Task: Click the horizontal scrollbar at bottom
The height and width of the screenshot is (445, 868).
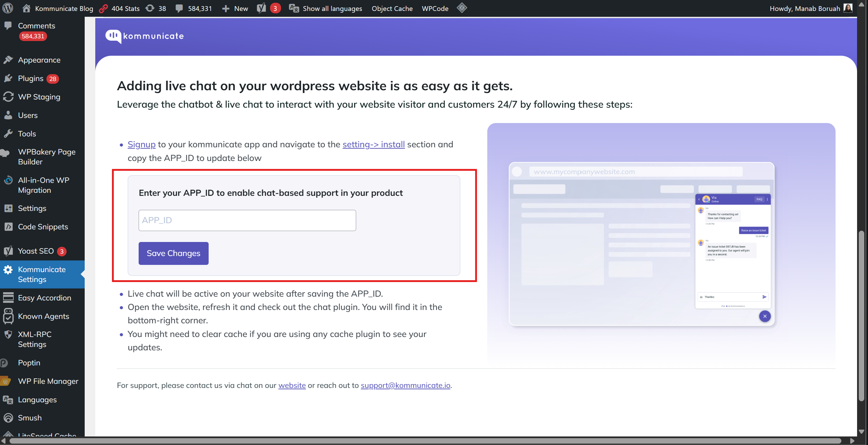Action: (425, 441)
